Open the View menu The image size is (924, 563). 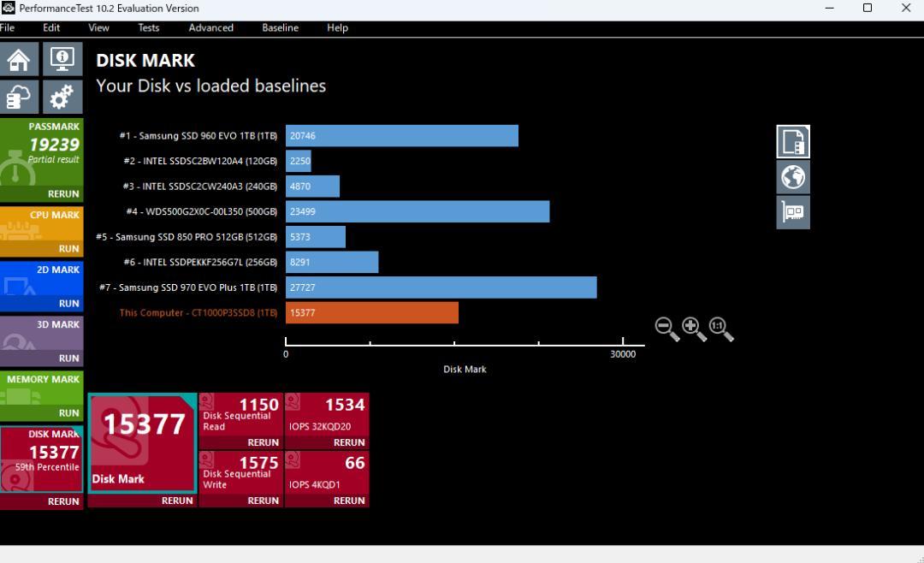[98, 27]
